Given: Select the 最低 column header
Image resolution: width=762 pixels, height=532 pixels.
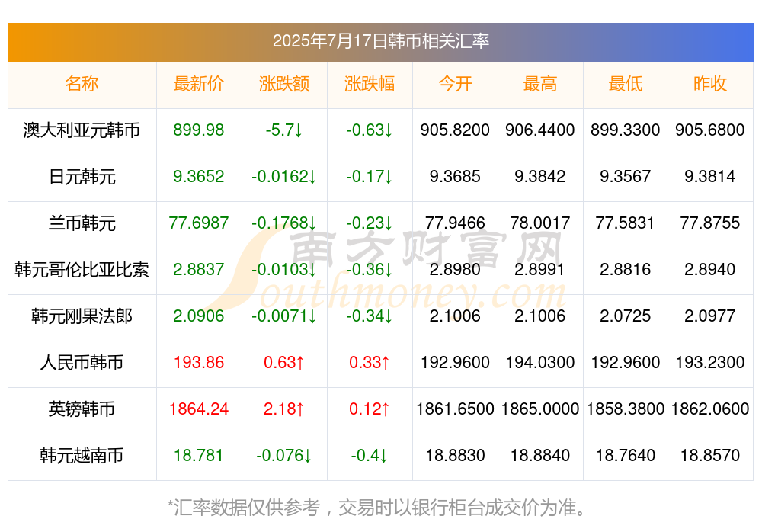Looking at the screenshot, I should click(x=626, y=84).
